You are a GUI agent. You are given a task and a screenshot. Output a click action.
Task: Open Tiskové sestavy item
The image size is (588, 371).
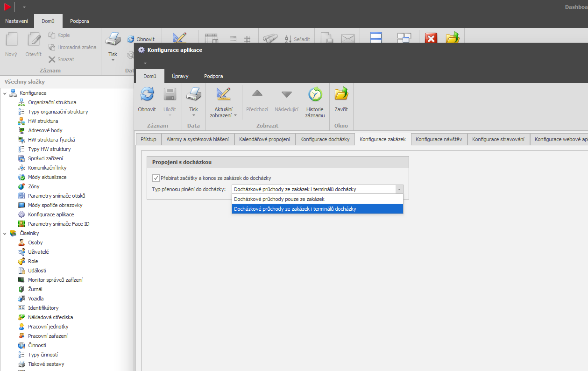pos(46,364)
